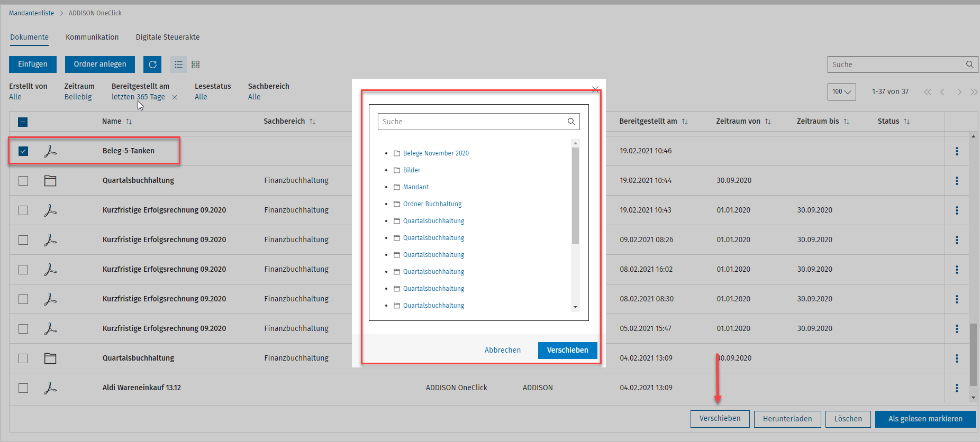The image size is (980, 442).
Task: Check the box for the 04.02.2021 Quartalsbuchhaltung folder
Action: click(x=23, y=358)
